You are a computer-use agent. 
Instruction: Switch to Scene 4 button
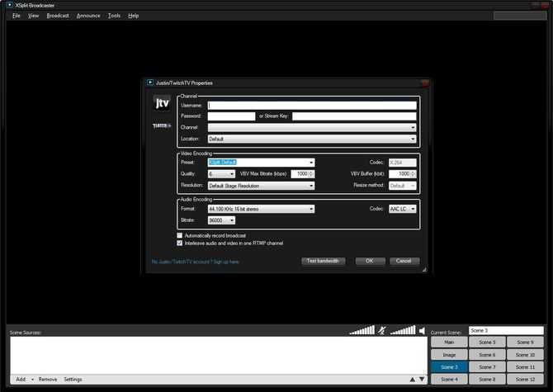[x=449, y=380]
